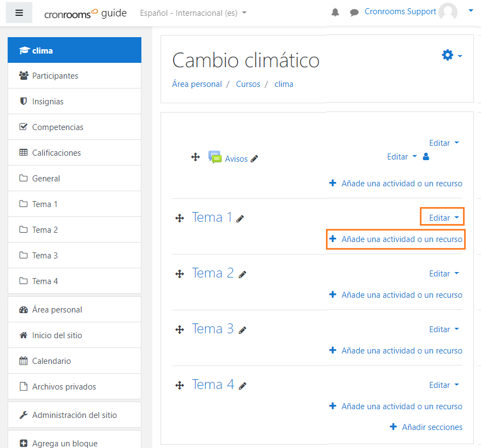481x448 pixels.
Task: Click the user icon in the Avisos row
Action: 426,157
